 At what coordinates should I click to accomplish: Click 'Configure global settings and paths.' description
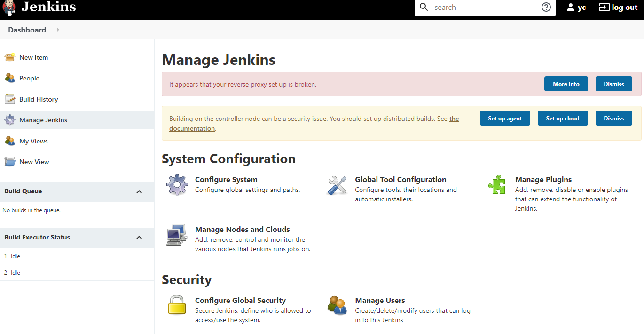[247, 190]
